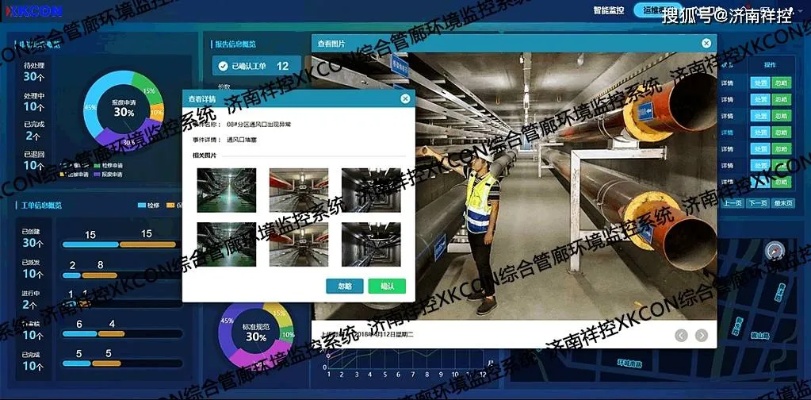Click the 报告信息概览 panel title
The width and height of the screenshot is (811, 400).
(235, 44)
